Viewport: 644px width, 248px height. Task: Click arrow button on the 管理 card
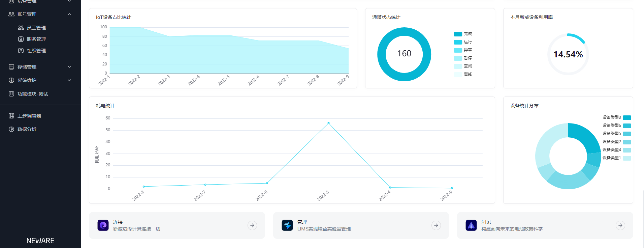[436, 225]
